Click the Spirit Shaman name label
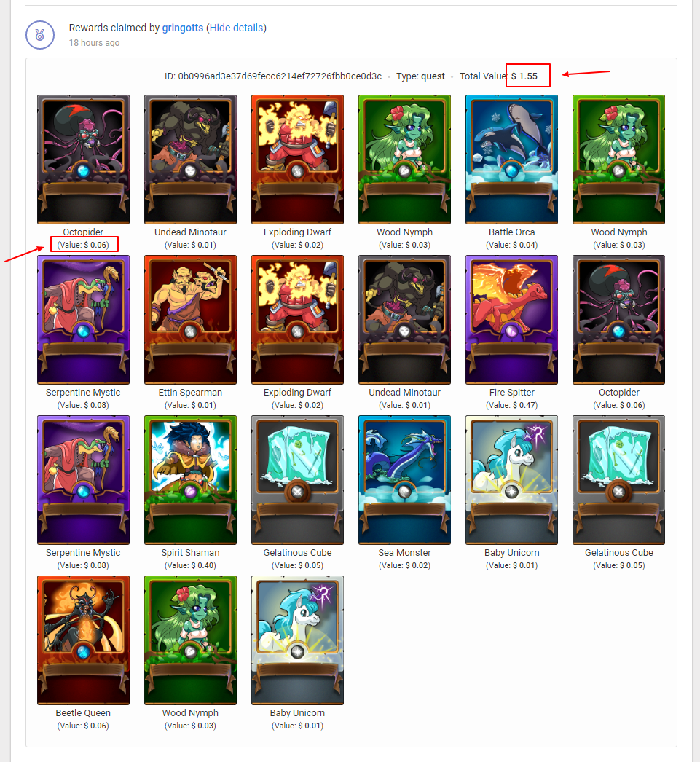The height and width of the screenshot is (762, 700). (x=190, y=552)
